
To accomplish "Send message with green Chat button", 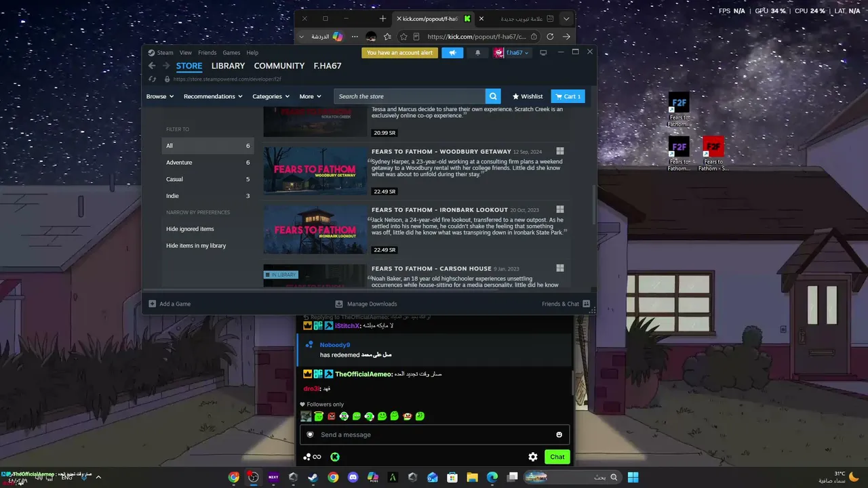I will 557,457.
